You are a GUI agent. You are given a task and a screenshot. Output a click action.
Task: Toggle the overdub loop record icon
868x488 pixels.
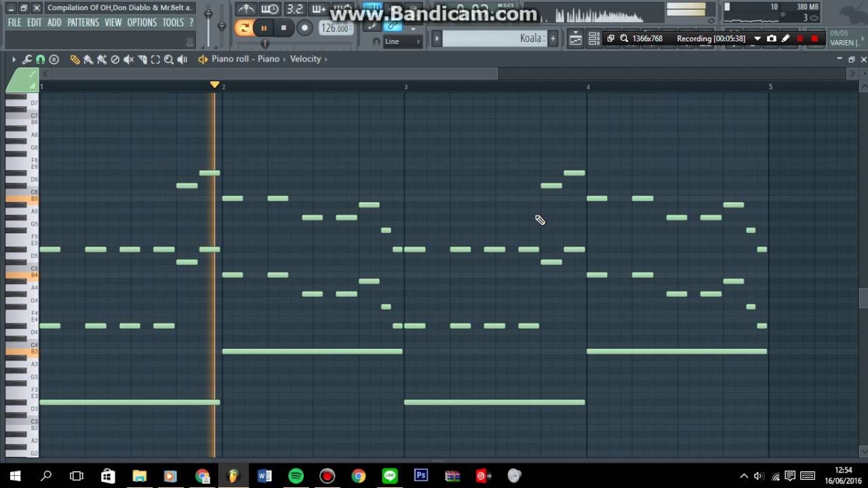[318, 9]
